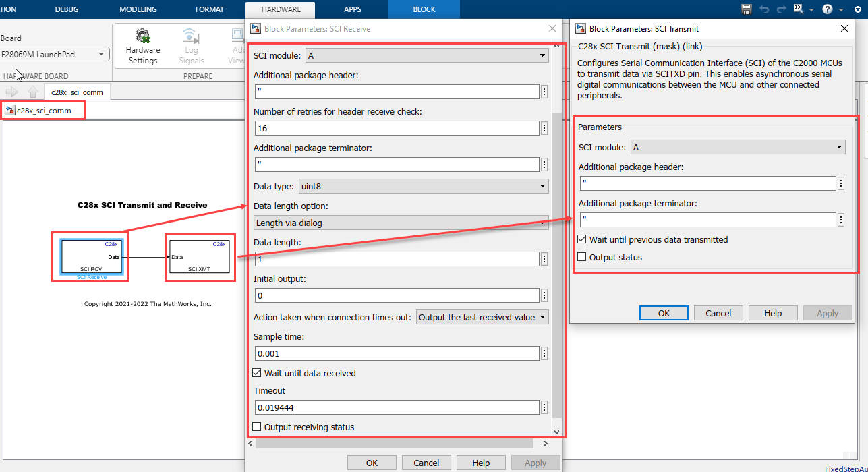
Task: Click the Sample time input field
Action: pos(397,353)
